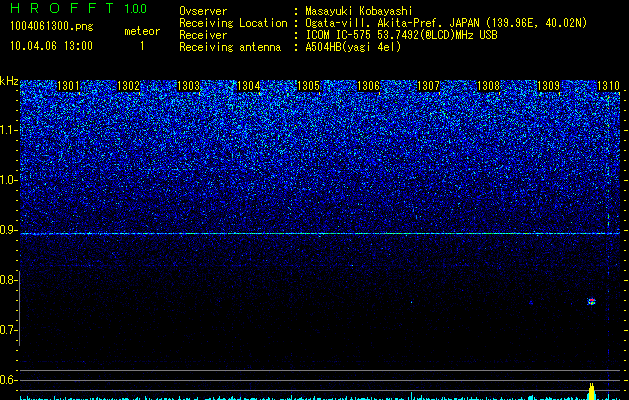The image size is (629, 400).
Task: Click the date stamp 10.04.06 13:00
Action: pyautogui.click(x=51, y=45)
